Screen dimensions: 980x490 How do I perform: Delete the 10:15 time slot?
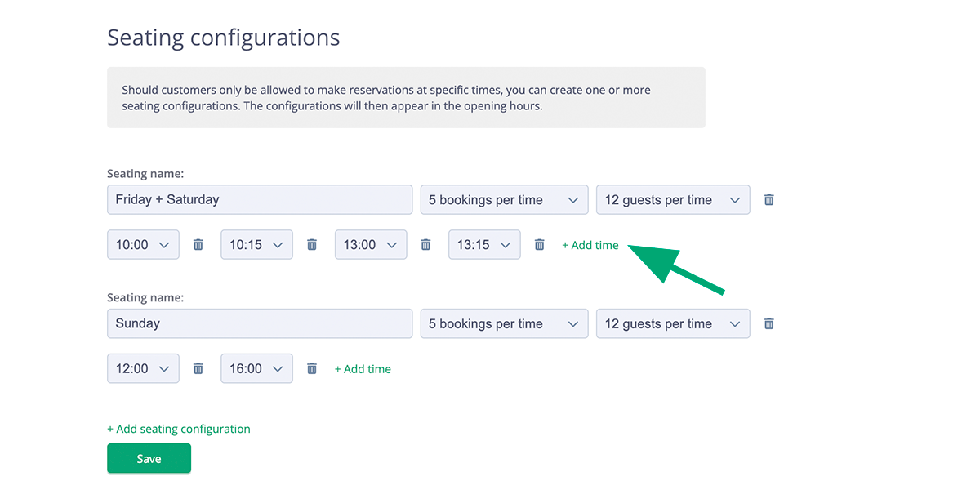(311, 244)
